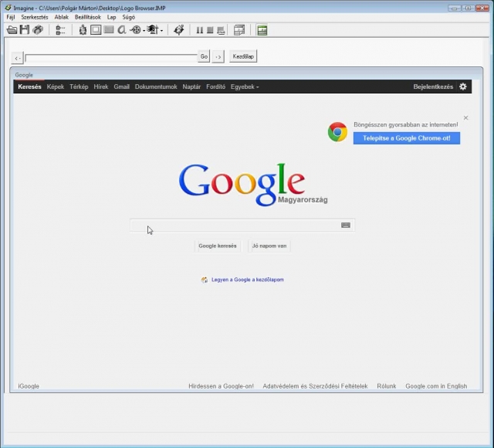Image resolution: width=494 pixels, height=448 pixels.
Task: Open Adatvédelem és Szerződési Feltételek link
Action: click(315, 386)
